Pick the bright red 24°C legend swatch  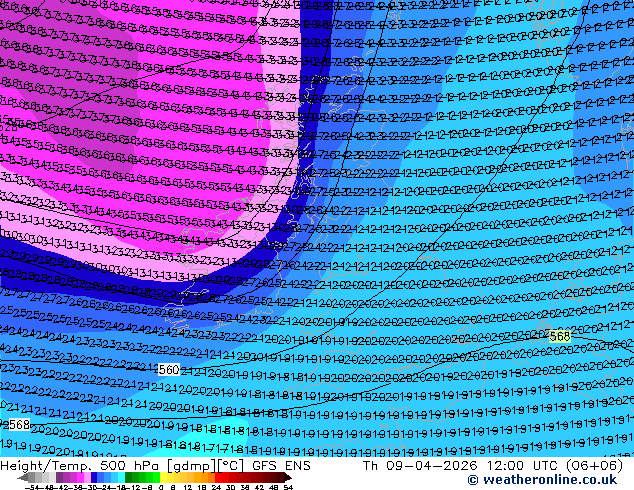pyautogui.click(x=218, y=477)
